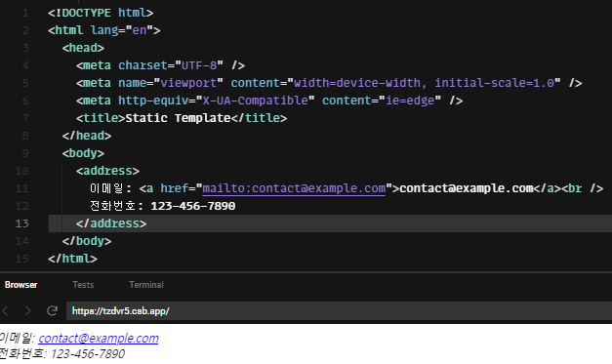
Task: Click the X-UA-Compatible meta line
Action: [x=269, y=101]
